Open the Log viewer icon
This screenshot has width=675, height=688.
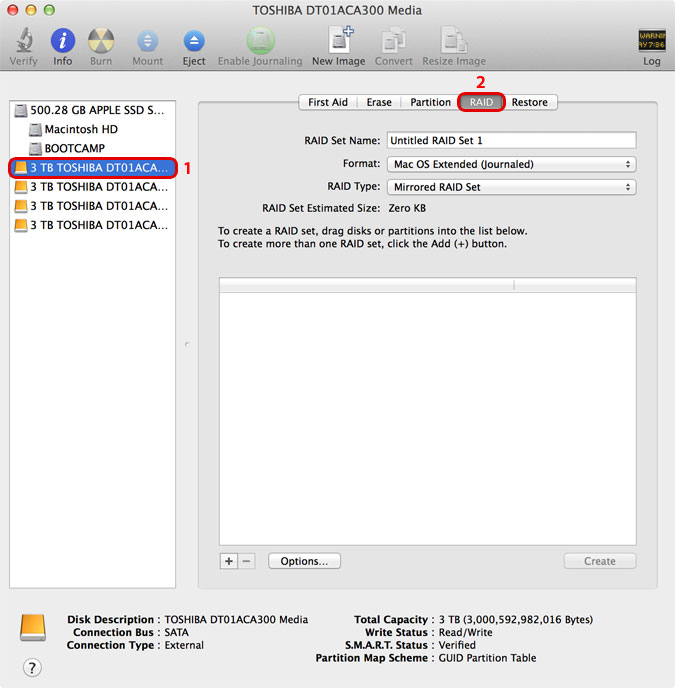click(x=652, y=42)
